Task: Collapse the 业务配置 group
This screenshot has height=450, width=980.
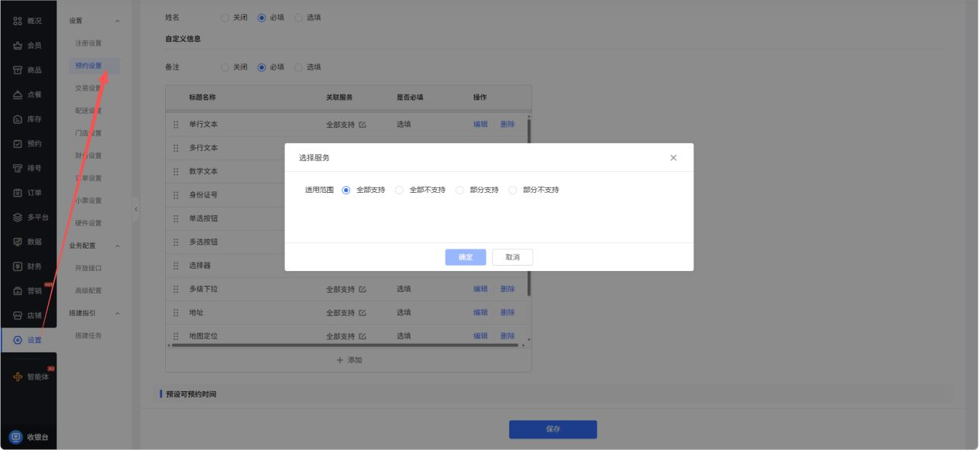Action: coord(118,246)
